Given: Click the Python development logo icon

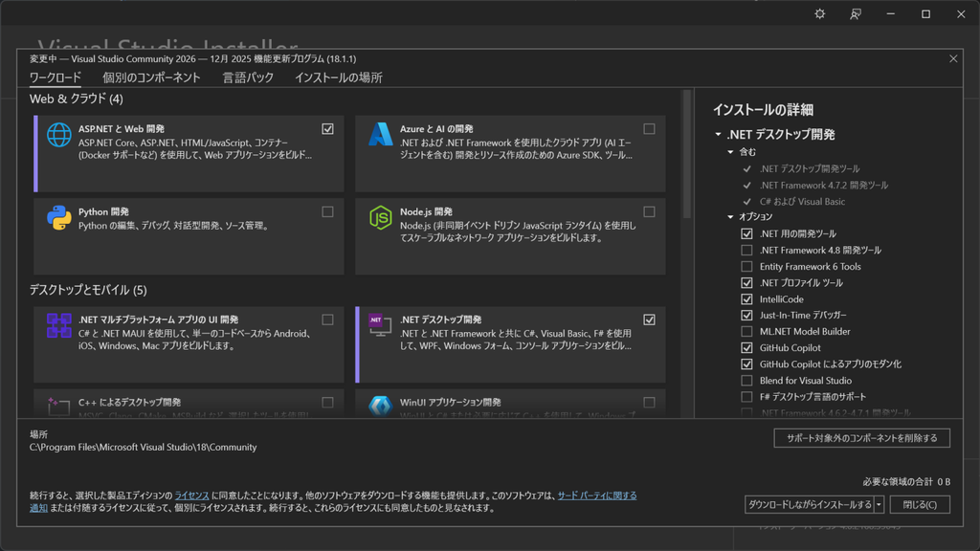Looking at the screenshot, I should point(58,217).
